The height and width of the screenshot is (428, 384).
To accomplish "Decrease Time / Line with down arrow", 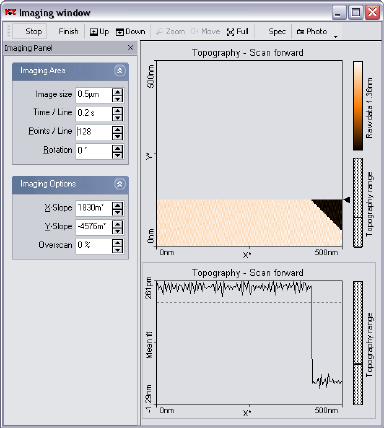I will pyautogui.click(x=117, y=117).
